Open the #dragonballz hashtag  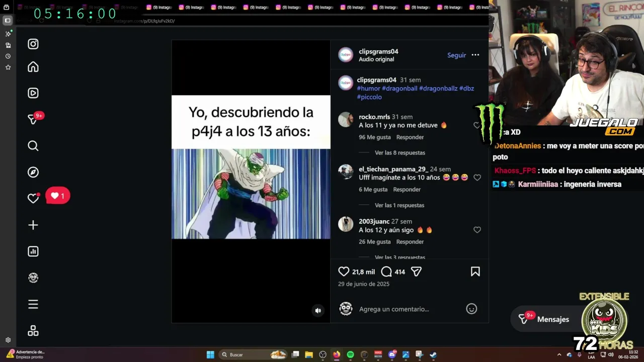tap(438, 88)
